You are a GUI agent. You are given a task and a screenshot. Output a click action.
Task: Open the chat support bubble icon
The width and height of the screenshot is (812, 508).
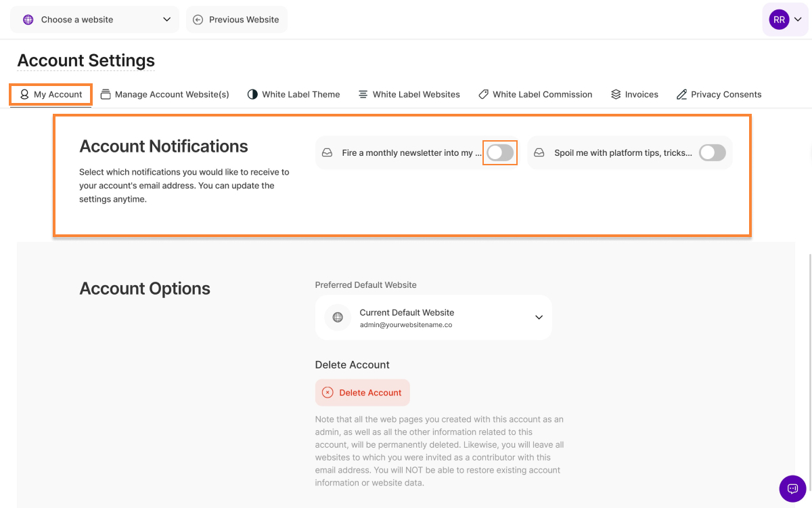pyautogui.click(x=792, y=488)
